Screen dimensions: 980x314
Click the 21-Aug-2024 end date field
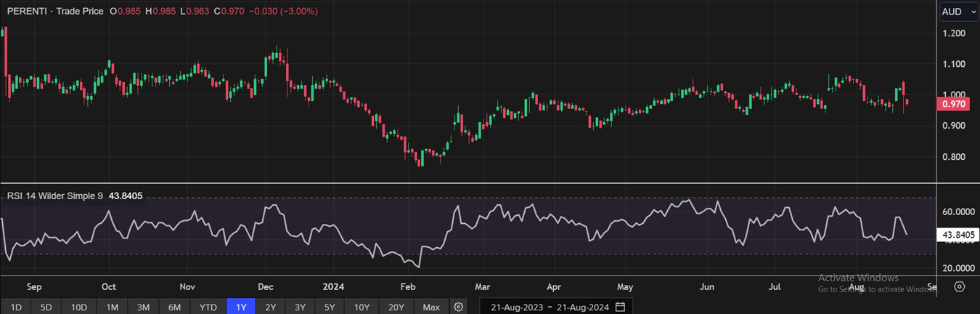[582, 307]
